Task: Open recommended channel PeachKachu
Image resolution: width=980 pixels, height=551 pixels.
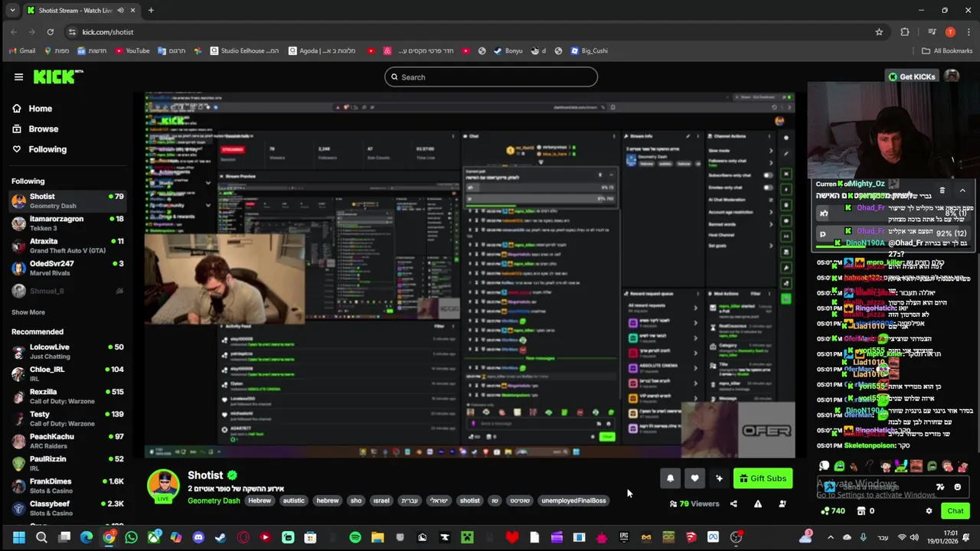Action: coord(67,440)
